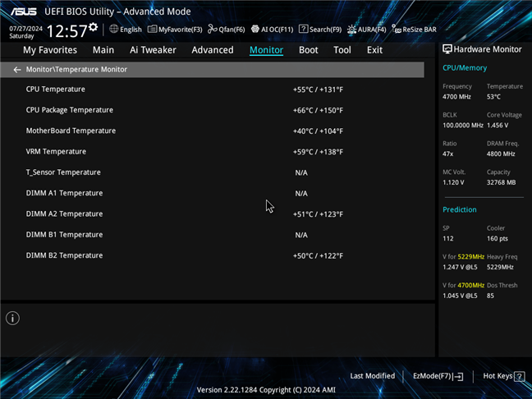Click Monitor\Temperature Monitor breadcrumb
The width and height of the screenshot is (532, 399).
76,70
